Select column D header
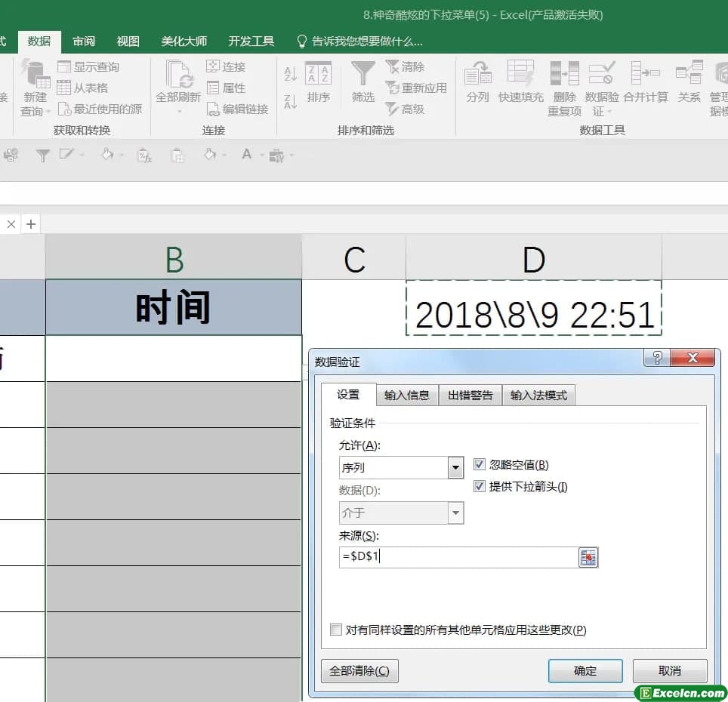The width and height of the screenshot is (728, 702). pyautogui.click(x=533, y=258)
